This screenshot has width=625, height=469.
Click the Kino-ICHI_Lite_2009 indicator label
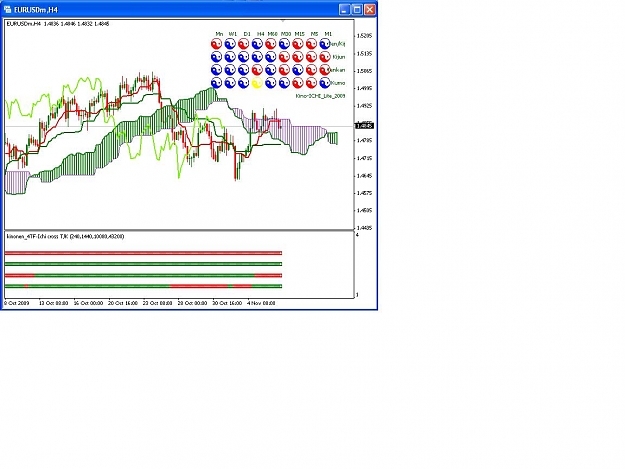tap(320, 96)
